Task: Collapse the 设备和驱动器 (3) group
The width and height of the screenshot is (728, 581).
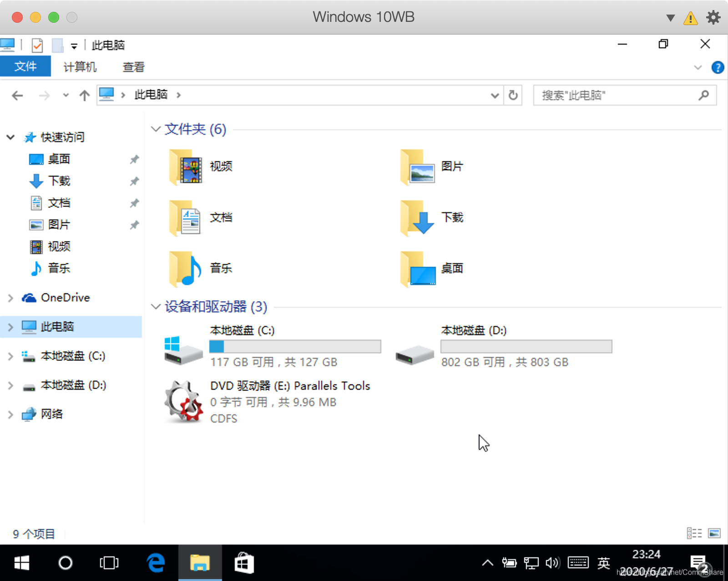Action: pos(156,307)
